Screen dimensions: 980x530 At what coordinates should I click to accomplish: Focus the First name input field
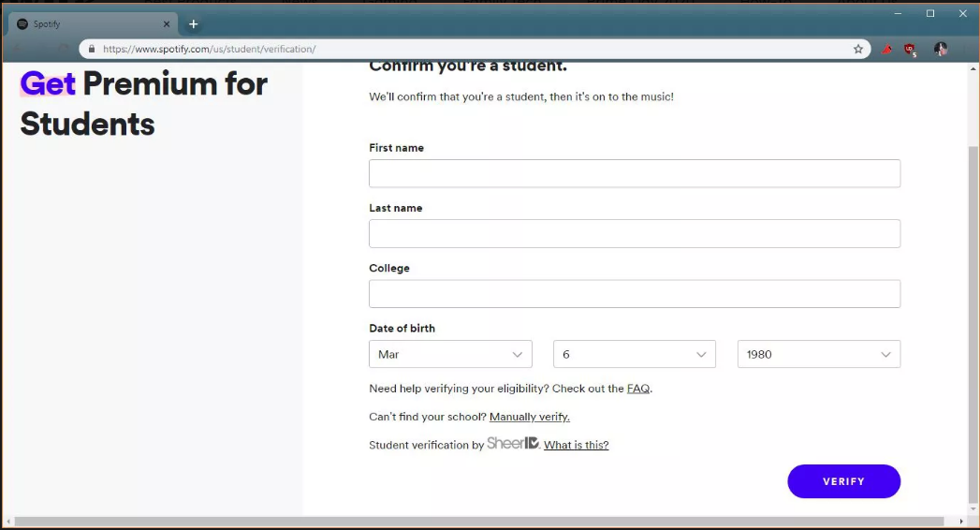(x=635, y=173)
